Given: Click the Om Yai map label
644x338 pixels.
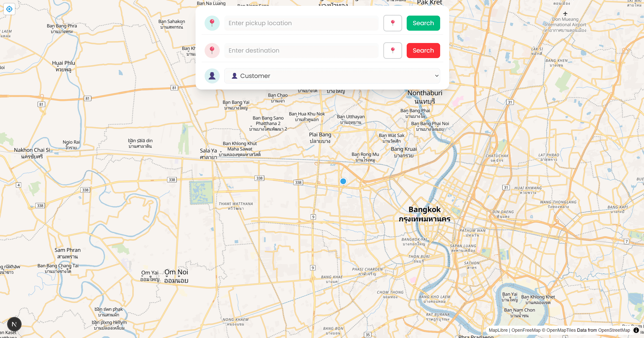Looking at the screenshot, I should coord(150,276).
